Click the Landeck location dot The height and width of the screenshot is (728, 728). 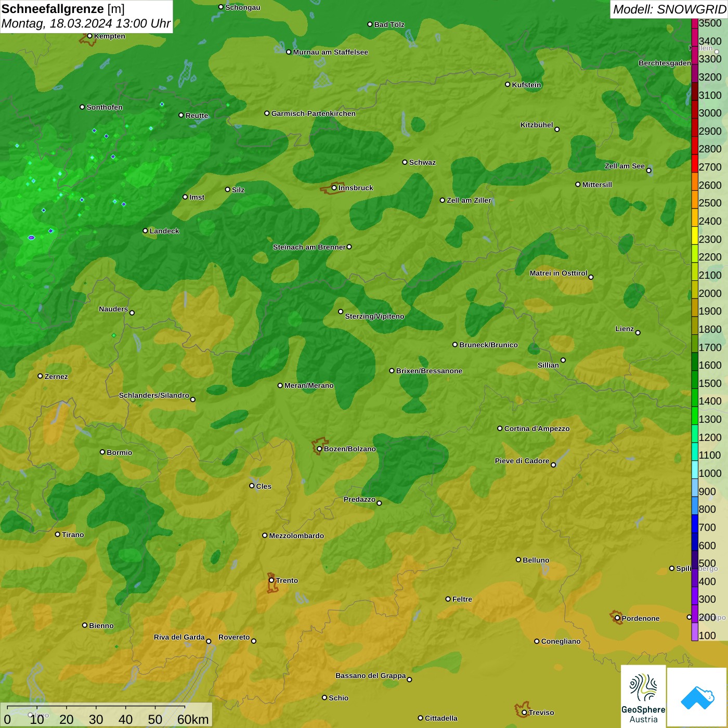point(145,230)
